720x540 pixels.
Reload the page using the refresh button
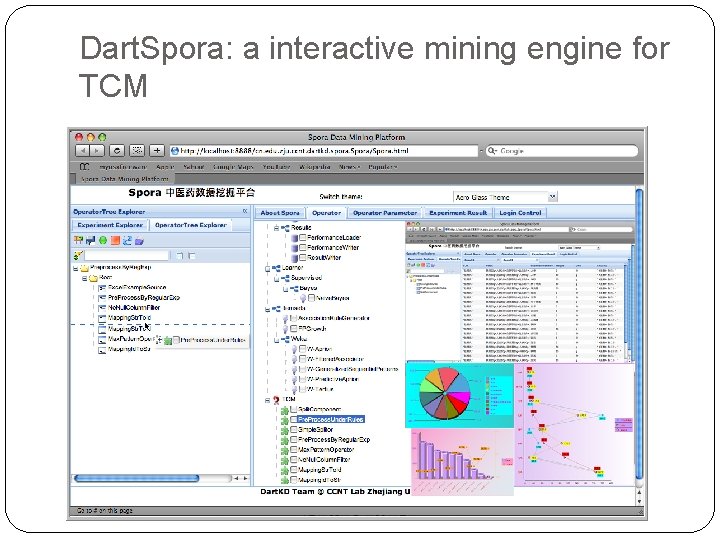coord(118,150)
